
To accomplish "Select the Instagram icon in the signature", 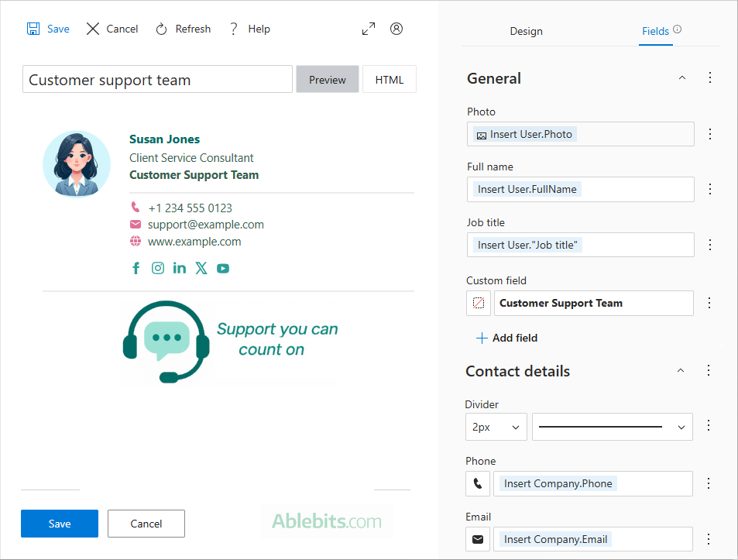I will (158, 268).
